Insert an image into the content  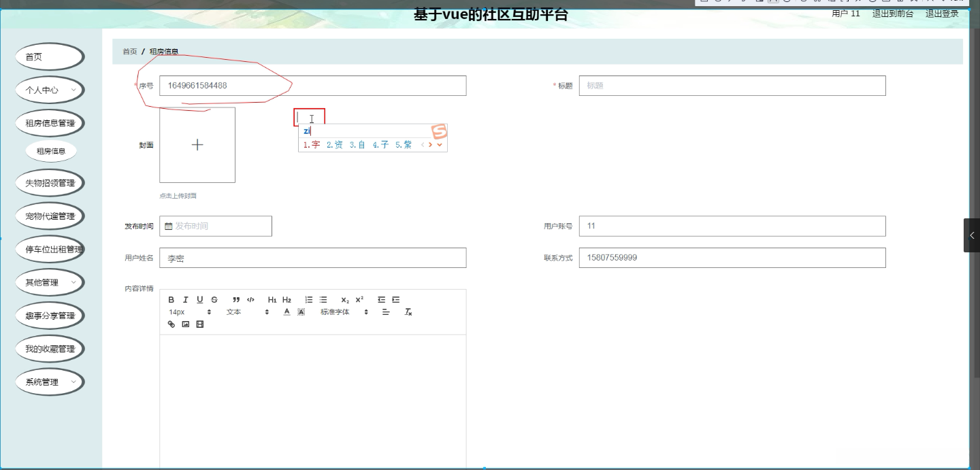[x=185, y=324]
